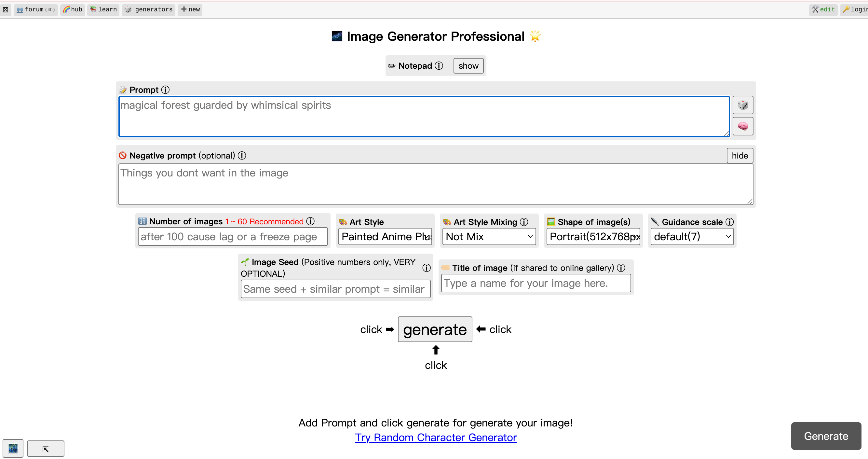Expand the Guidance scale dropdown
Viewport: 868px width, 459px height.
(x=692, y=236)
